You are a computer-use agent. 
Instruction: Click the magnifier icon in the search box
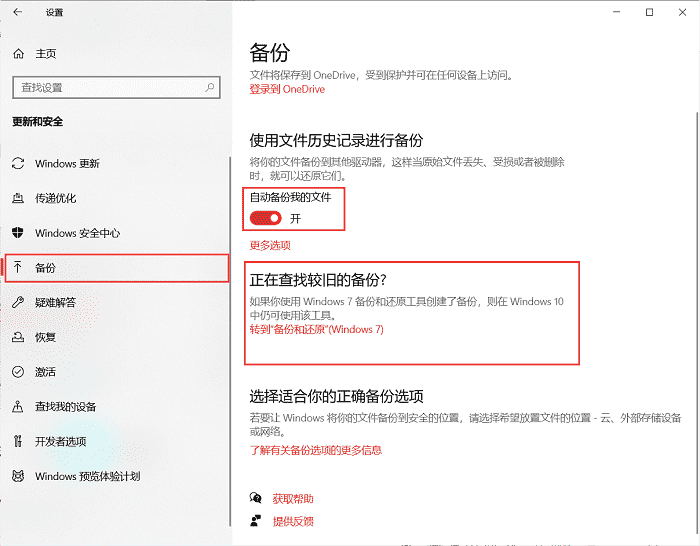209,87
